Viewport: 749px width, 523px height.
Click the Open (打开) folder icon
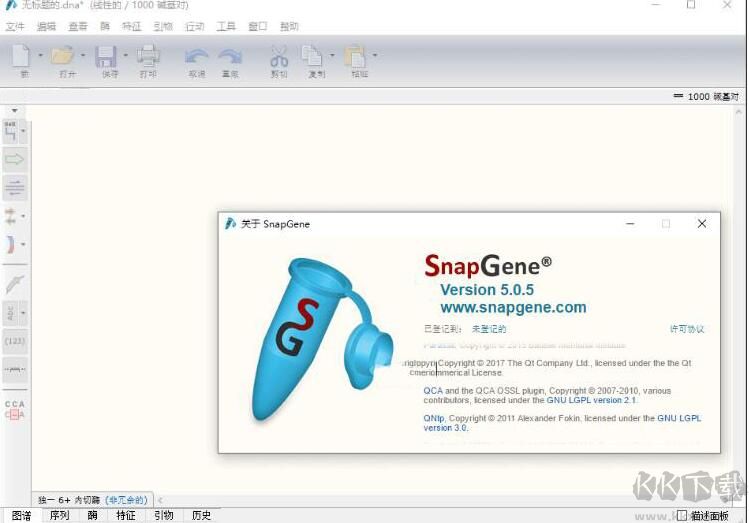[x=63, y=57]
